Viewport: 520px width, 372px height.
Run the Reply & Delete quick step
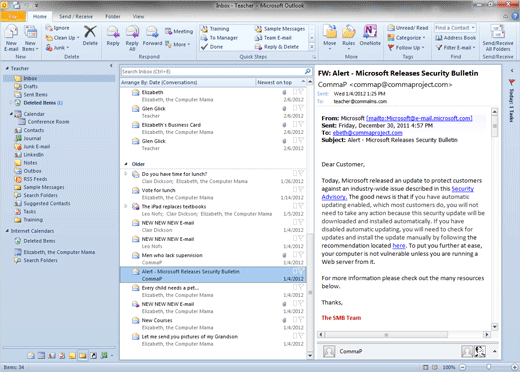click(277, 47)
